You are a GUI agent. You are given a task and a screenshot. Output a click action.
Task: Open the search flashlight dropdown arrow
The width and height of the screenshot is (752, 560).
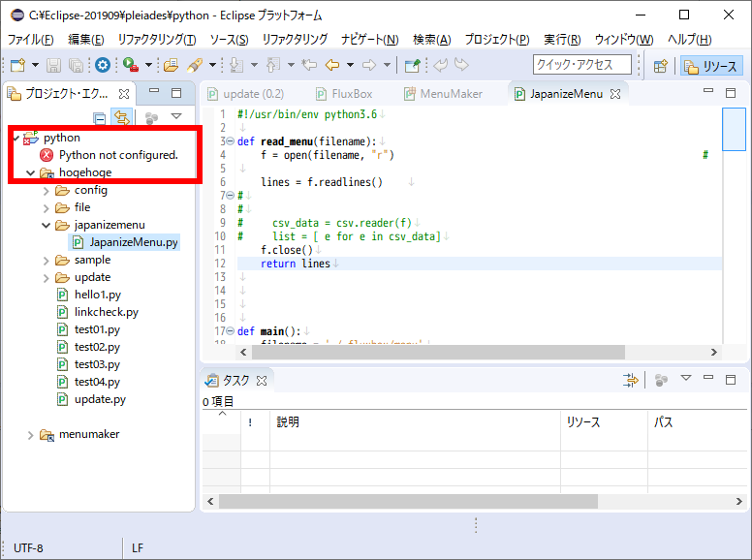212,65
